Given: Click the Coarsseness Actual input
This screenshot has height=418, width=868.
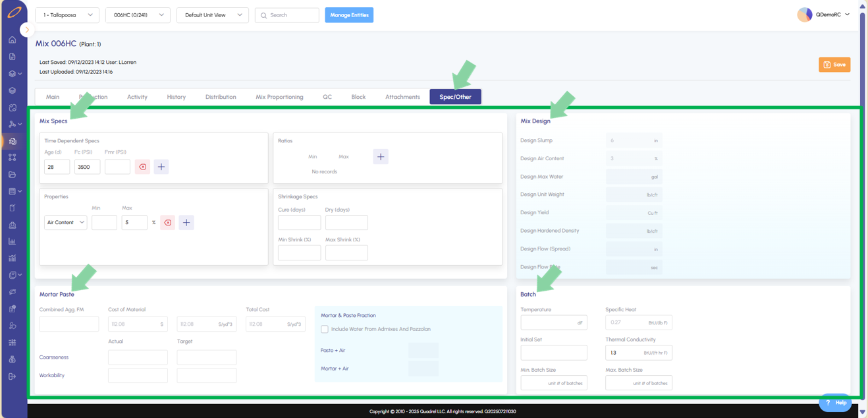Looking at the screenshot, I should click(x=138, y=357).
